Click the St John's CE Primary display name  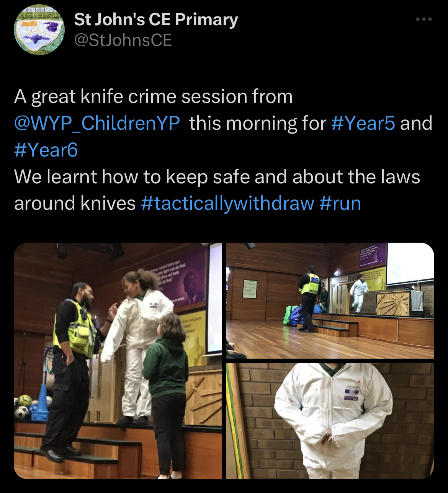tap(156, 20)
